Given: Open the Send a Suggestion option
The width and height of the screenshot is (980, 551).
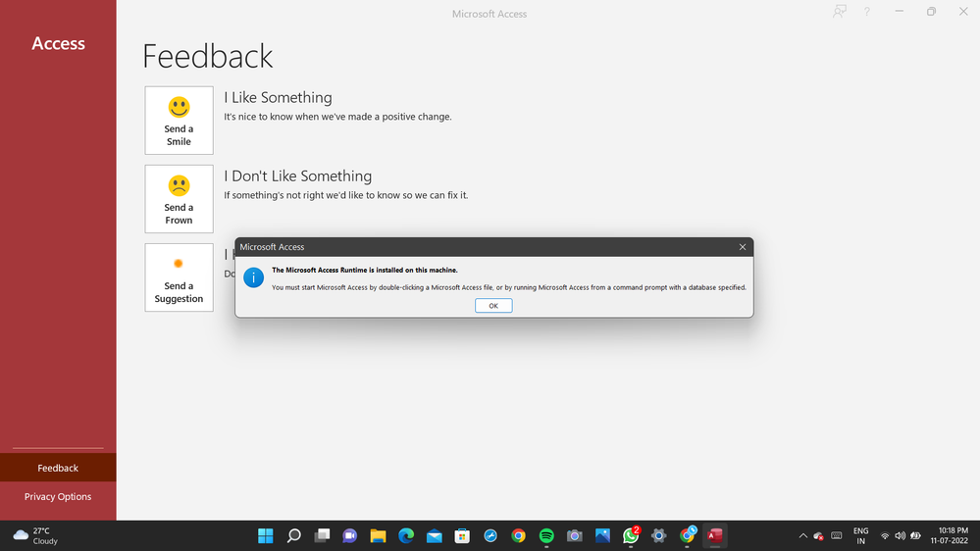Looking at the screenshot, I should coord(179,278).
